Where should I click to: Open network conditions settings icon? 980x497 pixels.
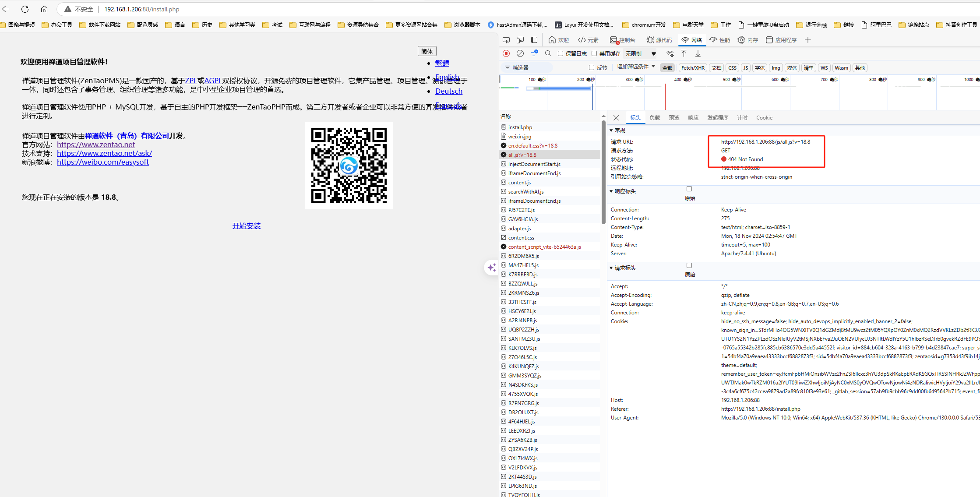(x=670, y=53)
